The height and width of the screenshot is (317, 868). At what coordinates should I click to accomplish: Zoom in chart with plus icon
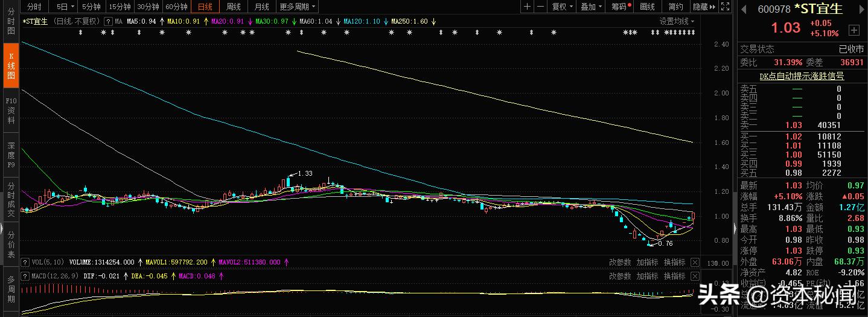527,7
